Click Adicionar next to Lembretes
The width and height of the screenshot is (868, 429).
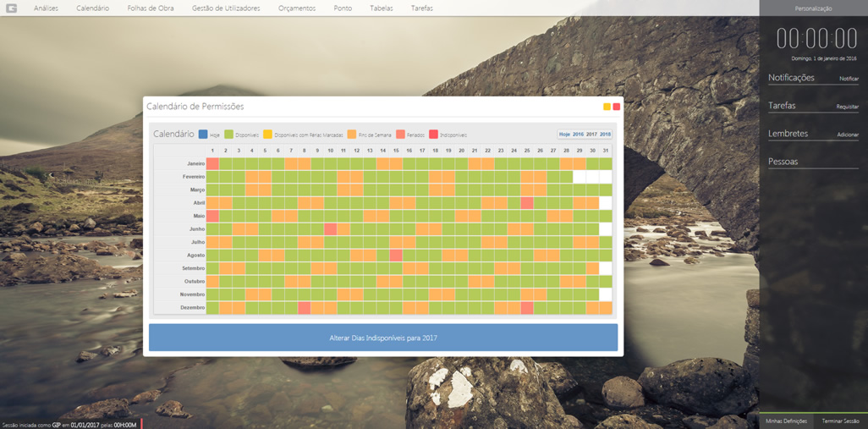tap(847, 135)
